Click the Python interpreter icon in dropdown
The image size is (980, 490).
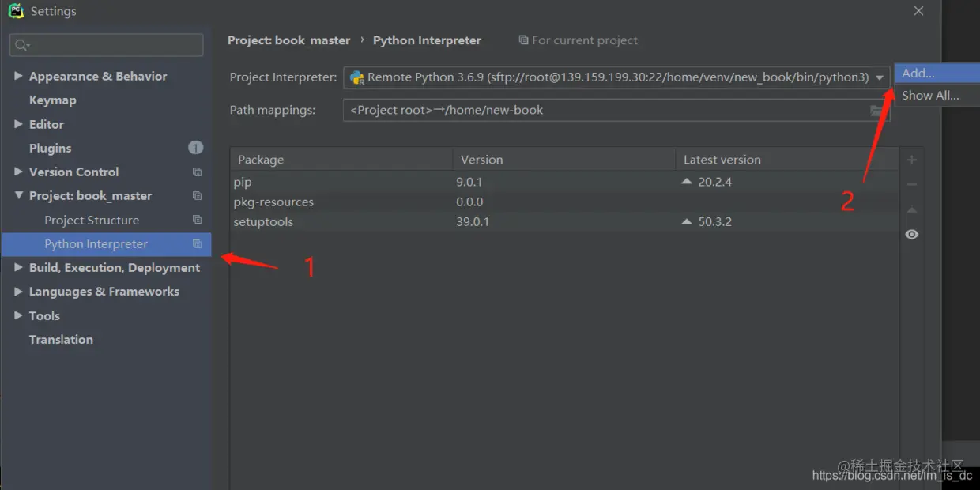pos(357,77)
